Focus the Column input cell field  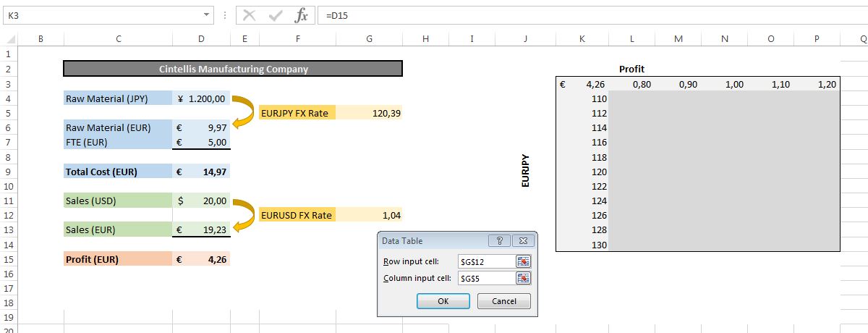point(485,278)
